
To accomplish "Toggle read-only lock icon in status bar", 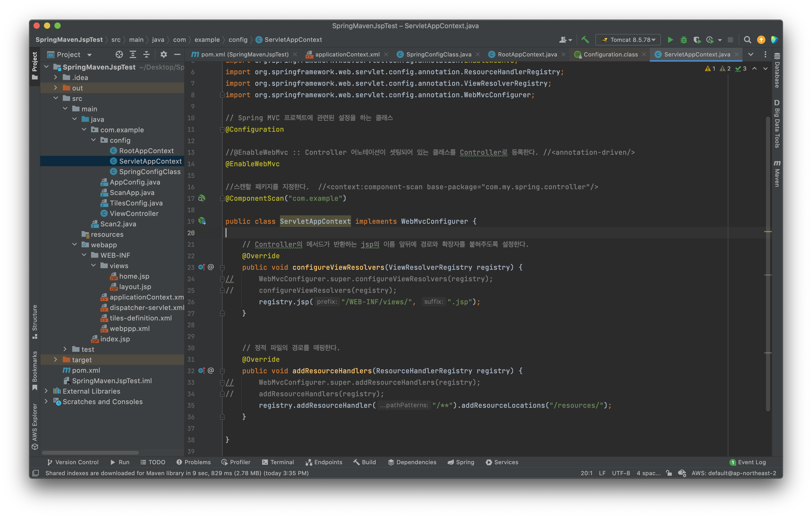I will (669, 473).
